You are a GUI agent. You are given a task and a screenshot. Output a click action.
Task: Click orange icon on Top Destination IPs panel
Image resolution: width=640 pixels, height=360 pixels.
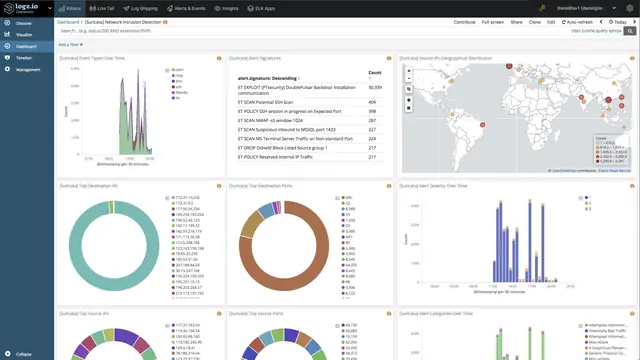219,186
